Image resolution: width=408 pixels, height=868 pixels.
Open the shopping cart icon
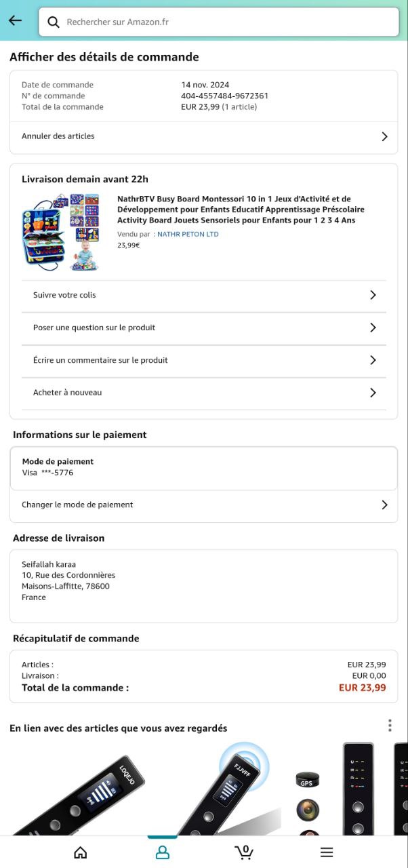pyautogui.click(x=244, y=852)
